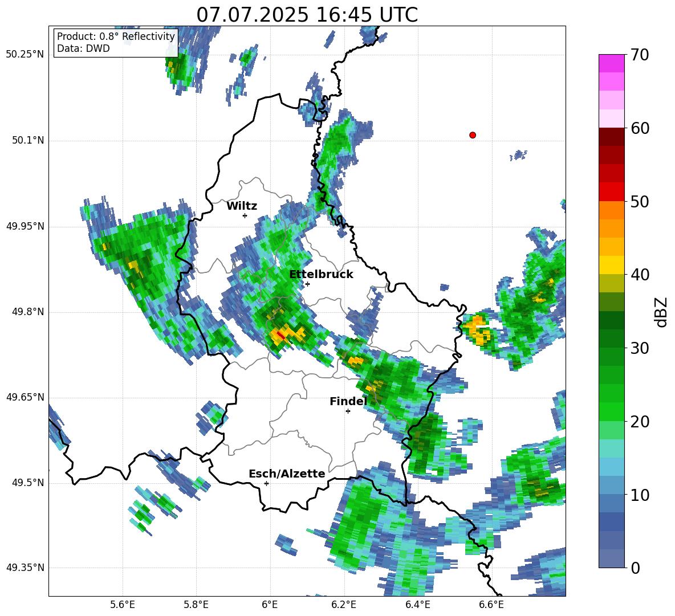The height and width of the screenshot is (616, 675).
Task: Click the Wiltz station cross marker
Action: (x=245, y=215)
